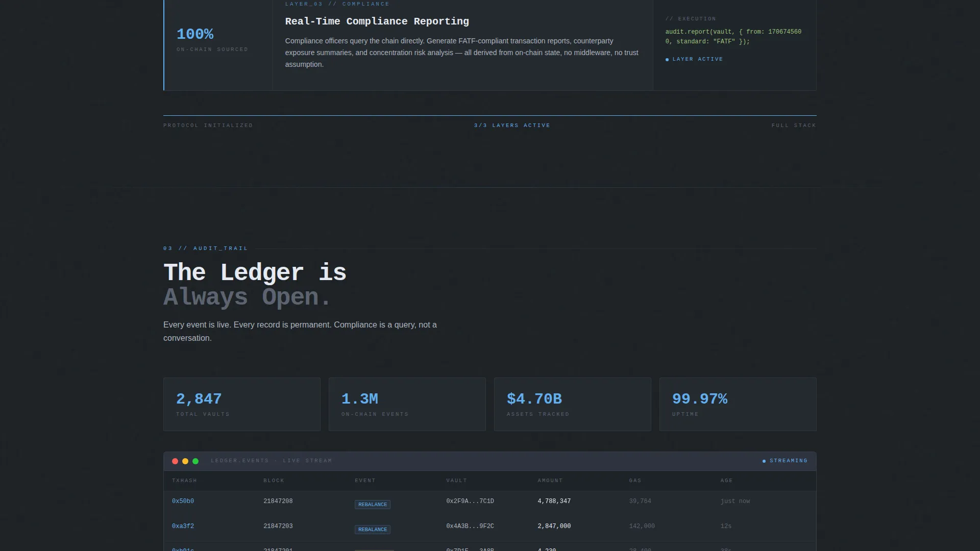Click the 99.97% Uptime card
Screen dimensions: 980x551
[738, 405]
